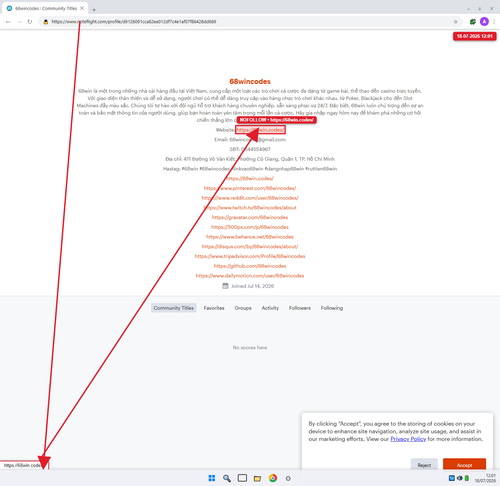This screenshot has height=486, width=500.
Task: Click the volume icon in system tray
Action: (460, 478)
